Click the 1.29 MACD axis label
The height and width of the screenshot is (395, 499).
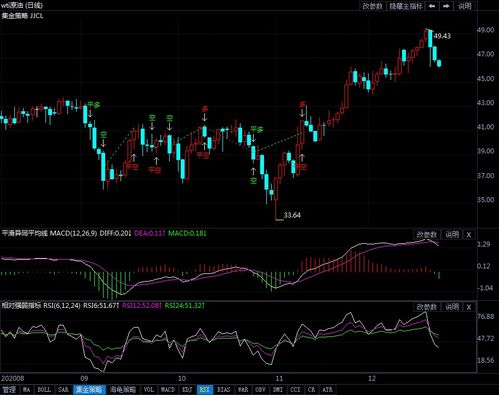[484, 244]
